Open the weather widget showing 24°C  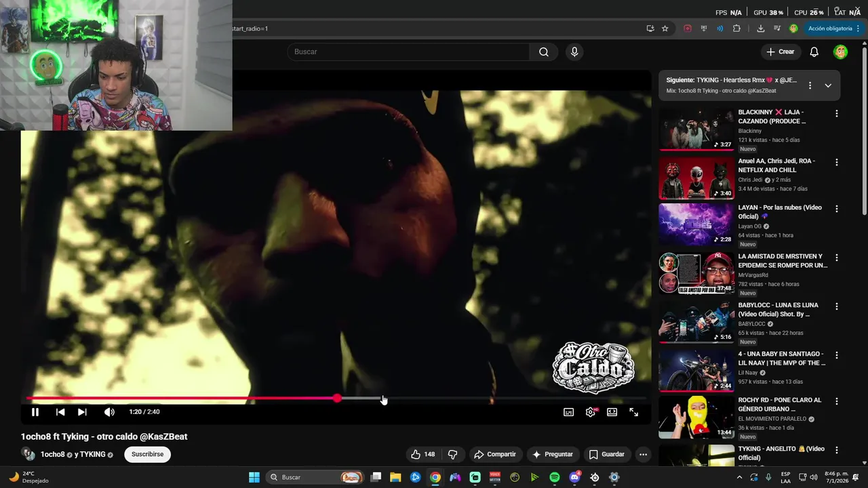click(27, 477)
